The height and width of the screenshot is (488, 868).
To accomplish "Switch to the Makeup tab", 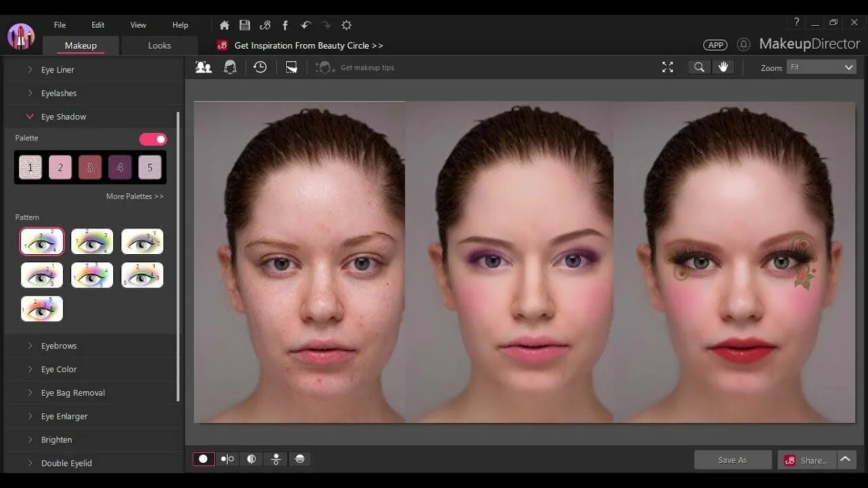I will (81, 45).
